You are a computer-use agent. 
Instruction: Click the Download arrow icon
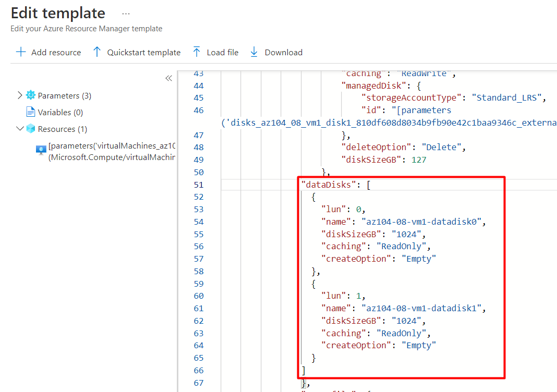click(x=254, y=52)
